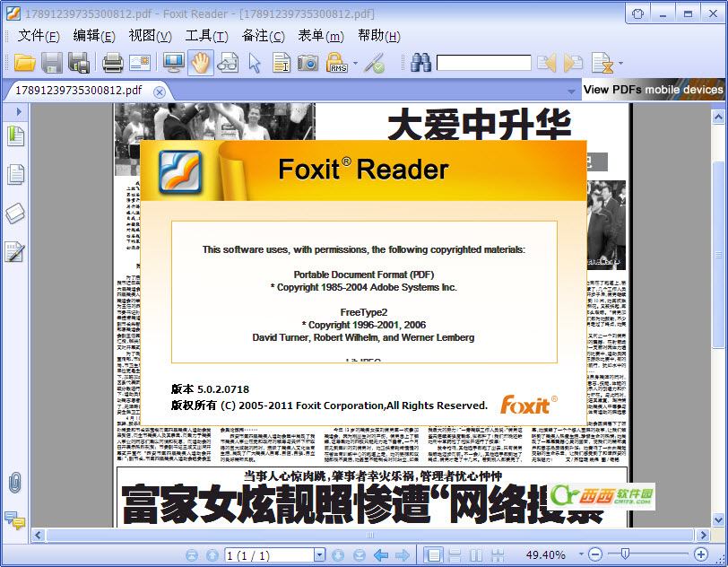Screen dimensions: 728x567
Task: Click the horizontal scrollbar left arrow
Action: (x=38, y=535)
